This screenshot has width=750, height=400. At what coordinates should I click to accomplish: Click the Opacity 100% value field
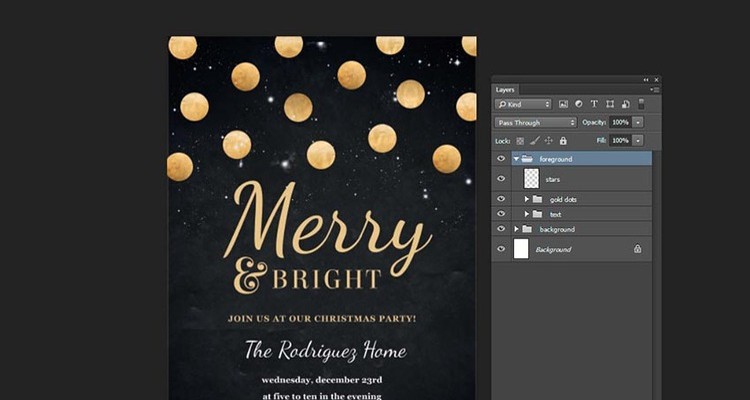tap(620, 122)
